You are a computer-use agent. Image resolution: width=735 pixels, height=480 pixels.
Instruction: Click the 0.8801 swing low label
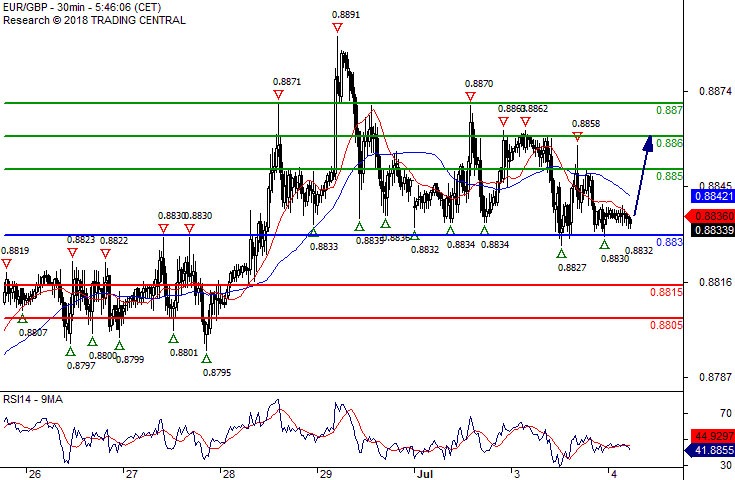[184, 352]
